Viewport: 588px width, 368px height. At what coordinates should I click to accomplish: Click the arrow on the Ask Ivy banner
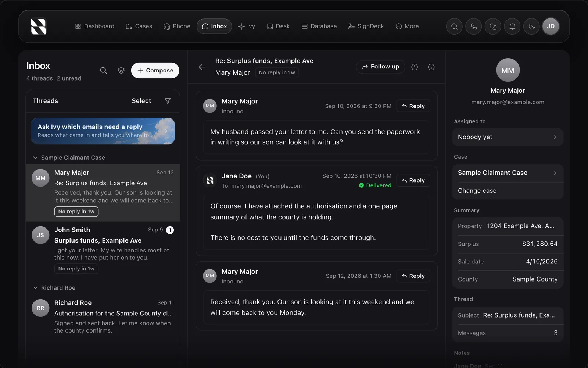pos(165,131)
